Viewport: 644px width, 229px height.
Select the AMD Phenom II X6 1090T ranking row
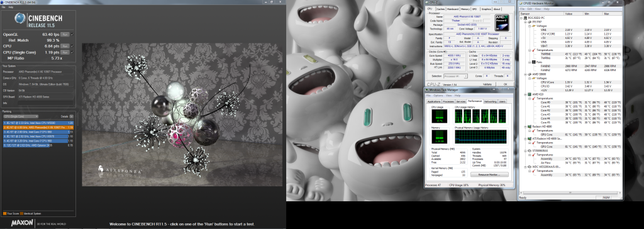coord(38,128)
